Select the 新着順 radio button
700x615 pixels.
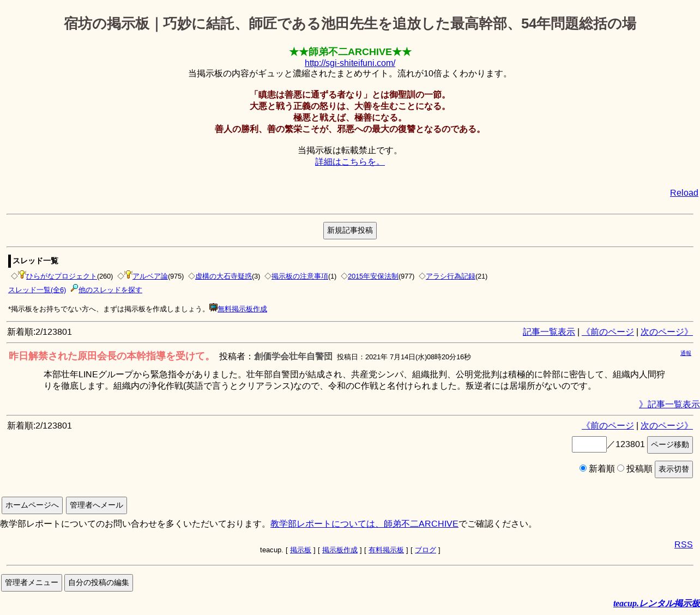coord(583,468)
